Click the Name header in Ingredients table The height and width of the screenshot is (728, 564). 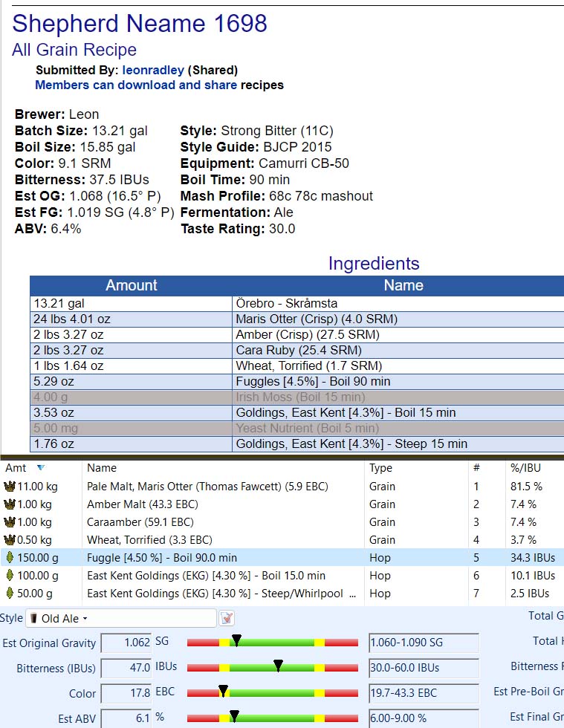point(403,285)
